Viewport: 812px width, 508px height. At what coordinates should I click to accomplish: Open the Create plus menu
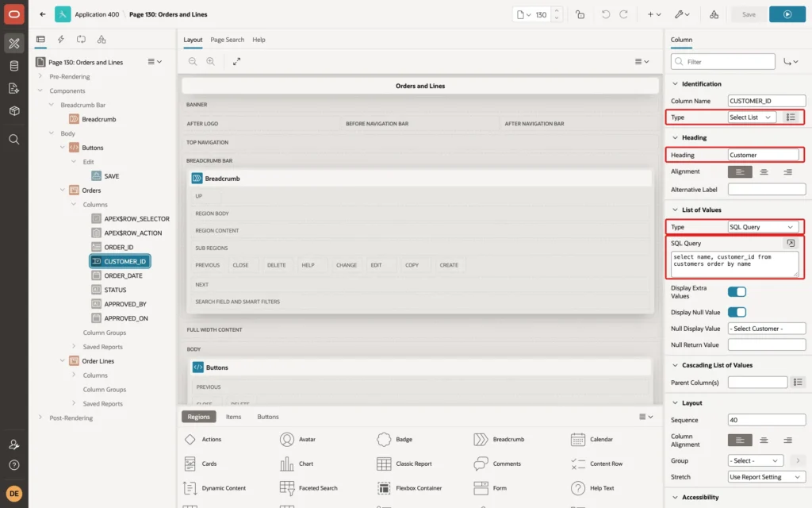tap(653, 14)
